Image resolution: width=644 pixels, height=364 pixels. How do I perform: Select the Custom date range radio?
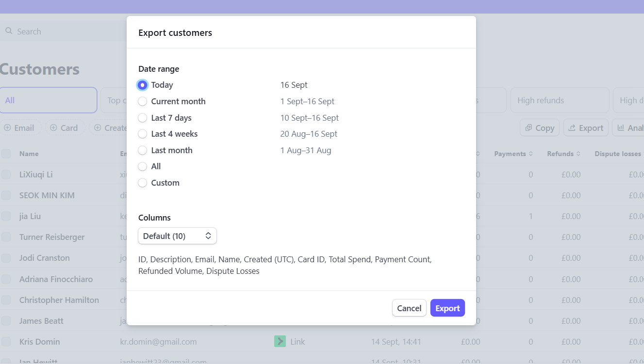143,183
